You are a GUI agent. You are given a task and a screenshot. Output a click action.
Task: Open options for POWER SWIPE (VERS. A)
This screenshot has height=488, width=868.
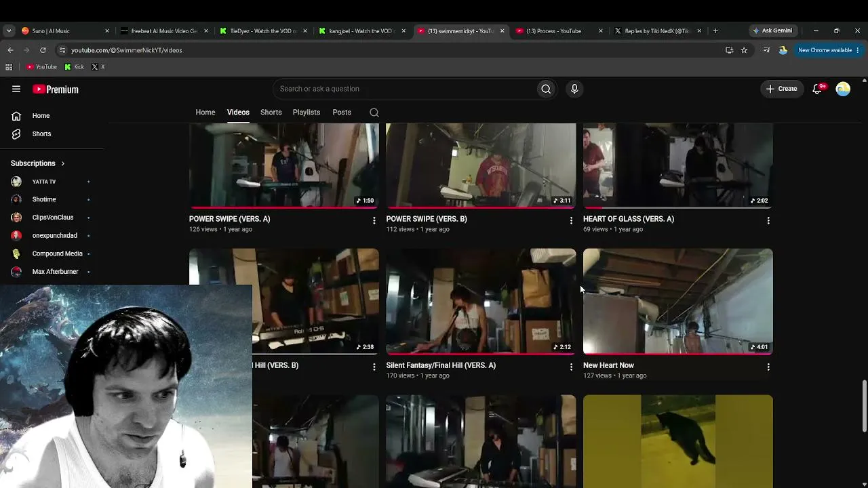click(374, 220)
